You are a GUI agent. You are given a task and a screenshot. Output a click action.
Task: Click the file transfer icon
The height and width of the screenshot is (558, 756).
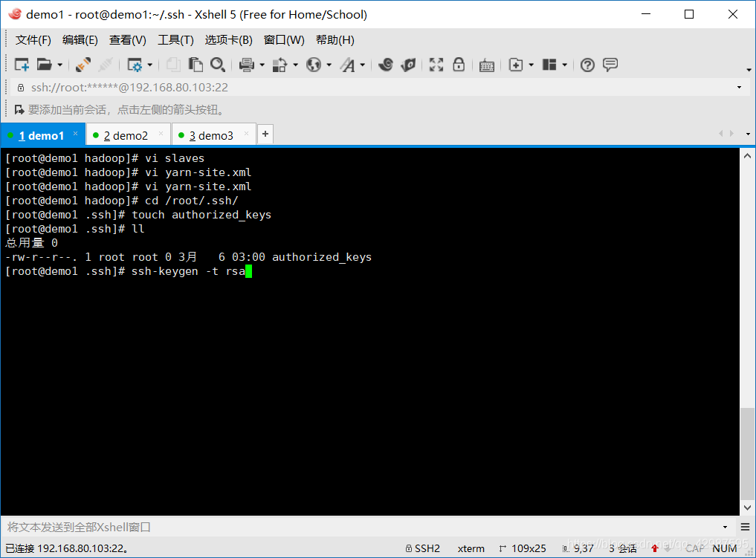pyautogui.click(x=280, y=65)
